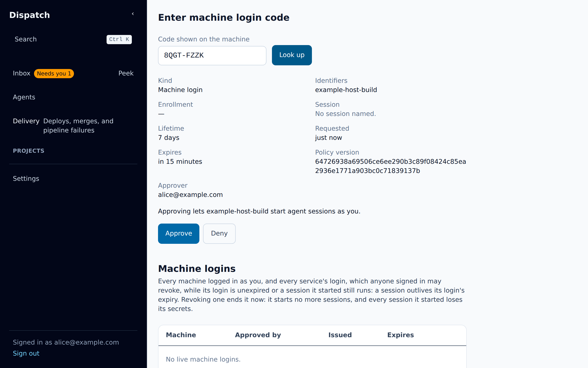Image resolution: width=588 pixels, height=368 pixels.
Task: Open the Search box in sidebar
Action: [x=73, y=39]
